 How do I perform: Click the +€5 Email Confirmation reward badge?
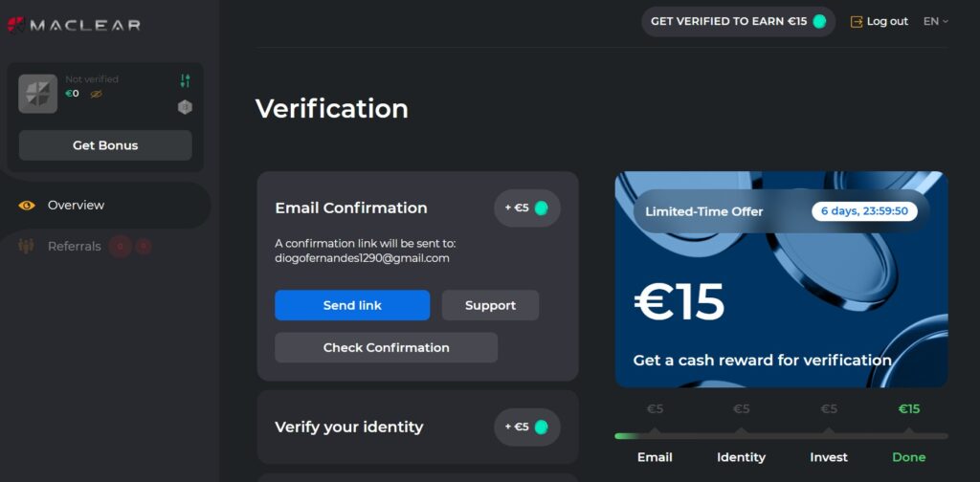pyautogui.click(x=527, y=208)
